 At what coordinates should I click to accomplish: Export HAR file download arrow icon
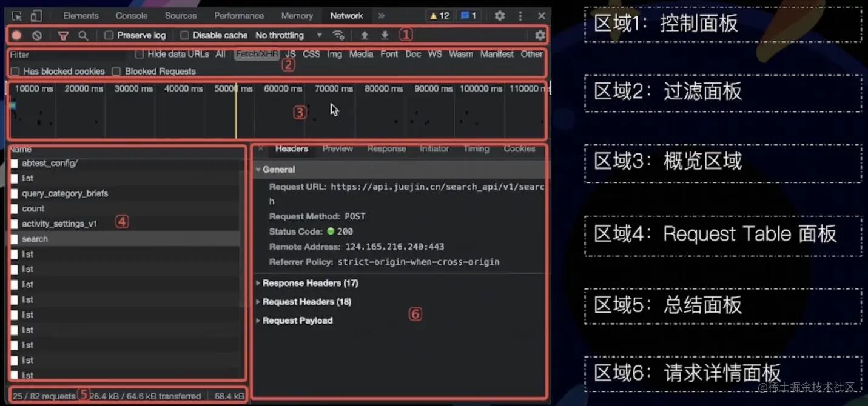click(x=385, y=35)
